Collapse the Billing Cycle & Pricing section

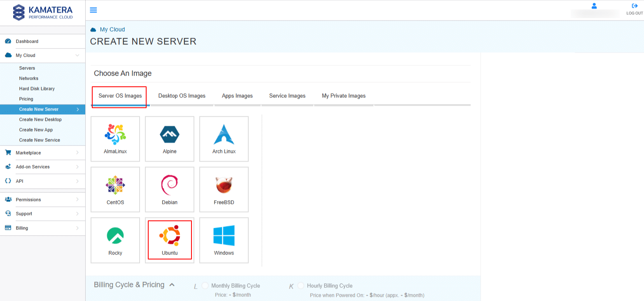(172, 285)
